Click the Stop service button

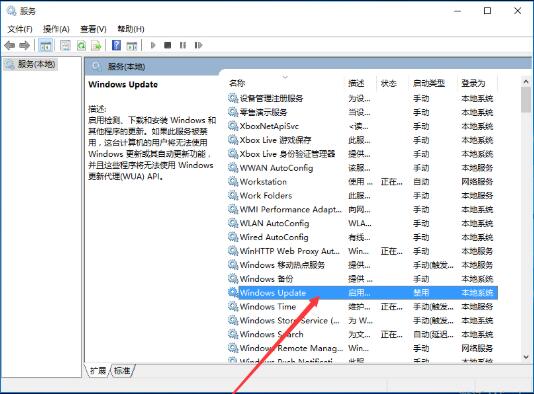pos(168,45)
